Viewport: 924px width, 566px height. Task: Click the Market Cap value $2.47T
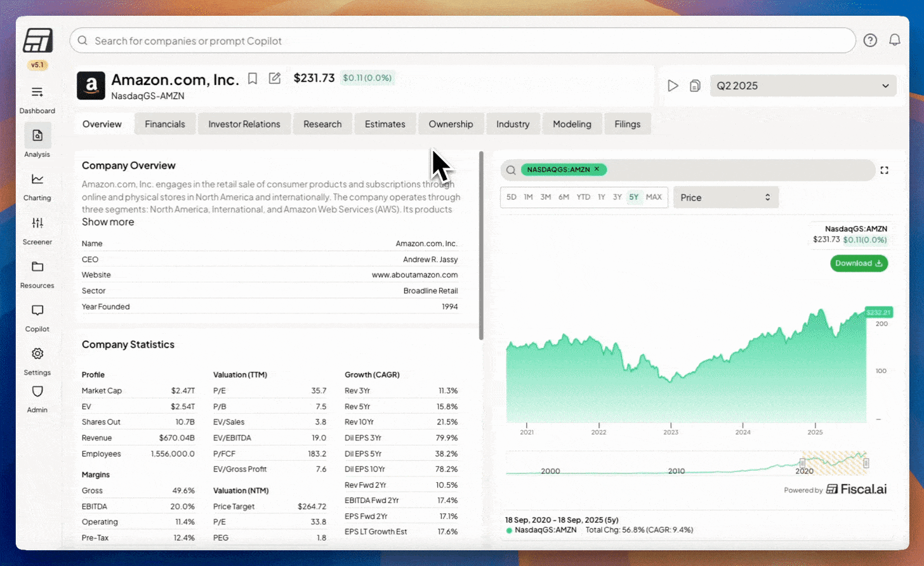click(183, 391)
